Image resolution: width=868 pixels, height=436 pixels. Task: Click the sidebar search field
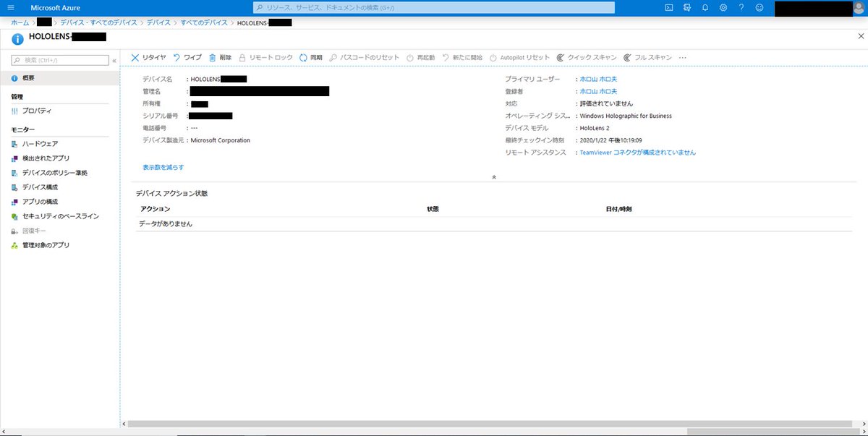(60, 60)
